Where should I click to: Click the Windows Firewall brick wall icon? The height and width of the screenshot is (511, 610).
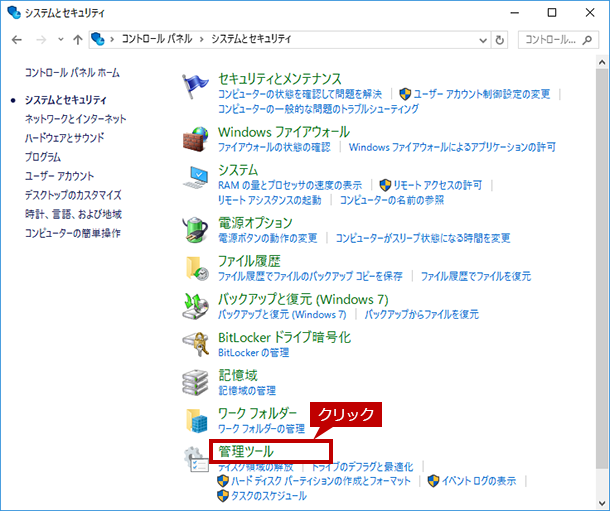click(x=195, y=139)
